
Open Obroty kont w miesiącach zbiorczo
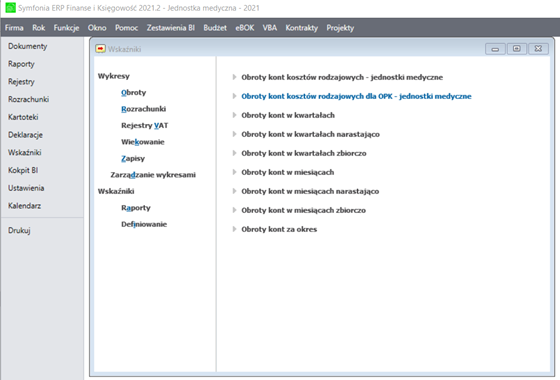point(304,210)
